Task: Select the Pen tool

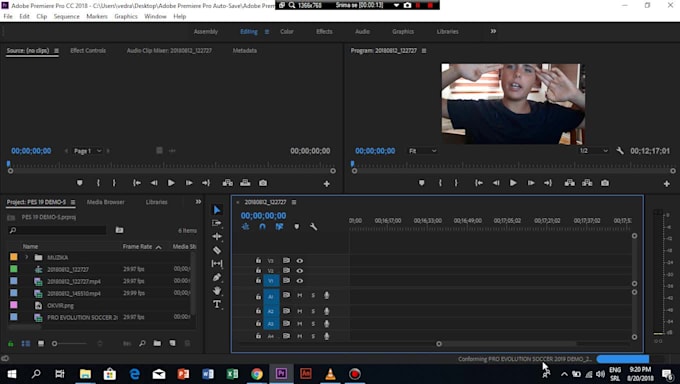Action: coord(217,277)
